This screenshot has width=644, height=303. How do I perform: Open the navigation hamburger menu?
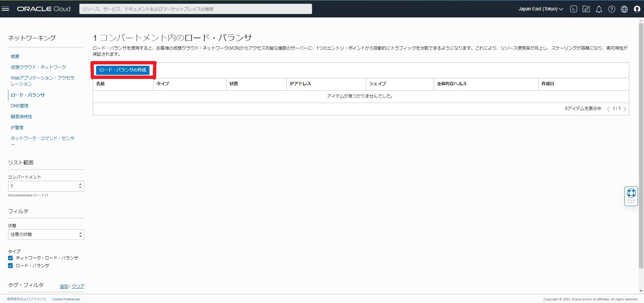(x=6, y=9)
